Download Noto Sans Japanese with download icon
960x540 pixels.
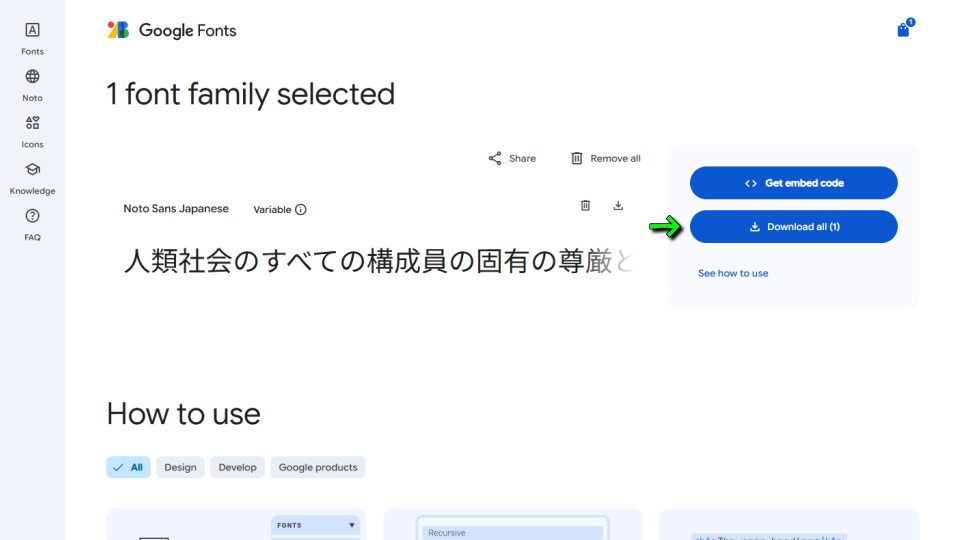pyautogui.click(x=618, y=206)
